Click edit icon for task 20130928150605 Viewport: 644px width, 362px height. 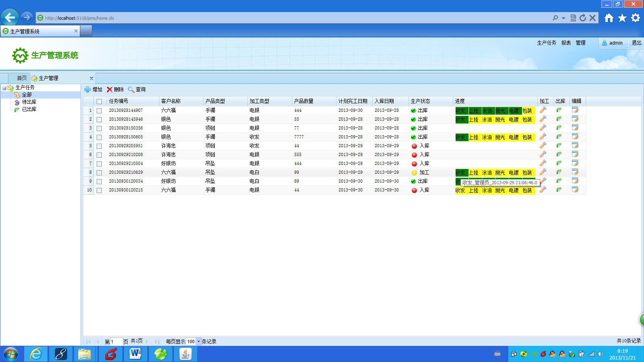point(575,137)
